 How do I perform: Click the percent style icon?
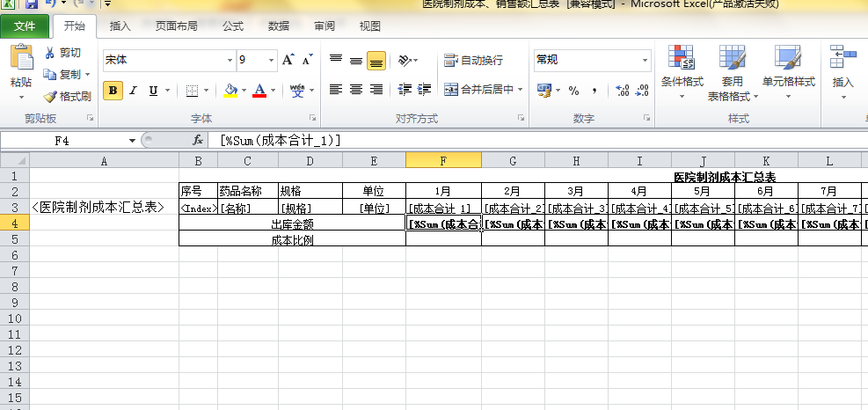[573, 90]
